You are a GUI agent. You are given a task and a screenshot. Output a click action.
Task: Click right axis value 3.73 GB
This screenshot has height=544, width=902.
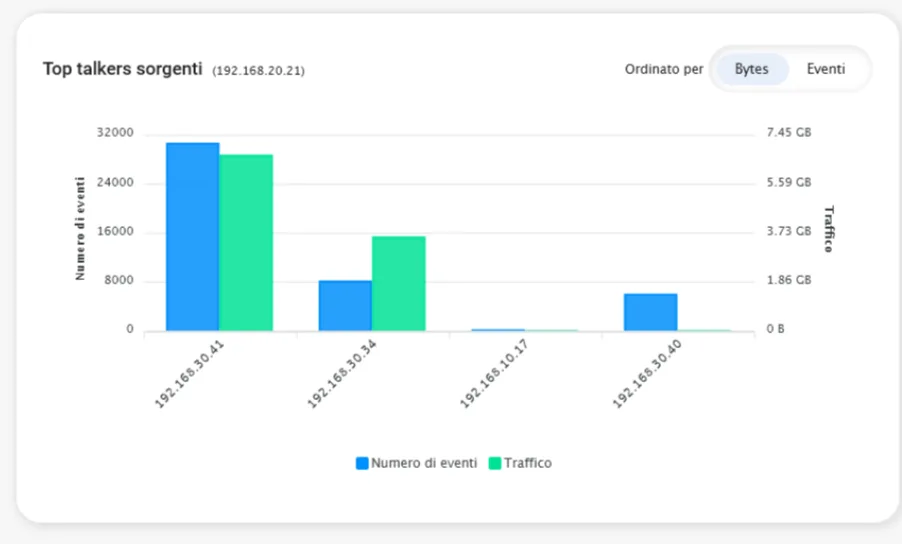click(x=789, y=231)
